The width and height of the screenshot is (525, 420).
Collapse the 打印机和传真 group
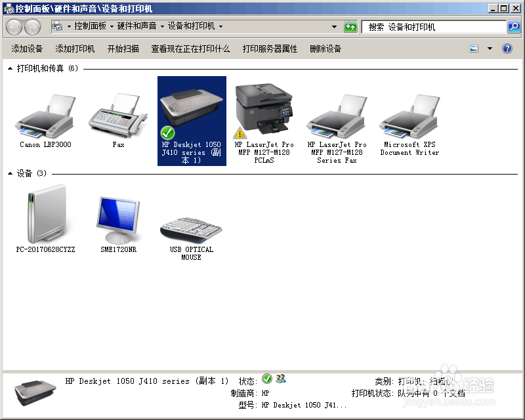(10, 69)
